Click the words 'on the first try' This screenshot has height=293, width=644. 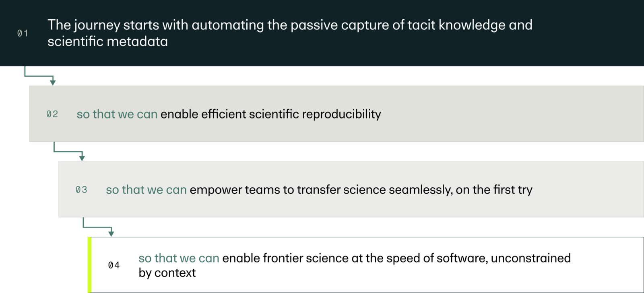pyautogui.click(x=494, y=190)
